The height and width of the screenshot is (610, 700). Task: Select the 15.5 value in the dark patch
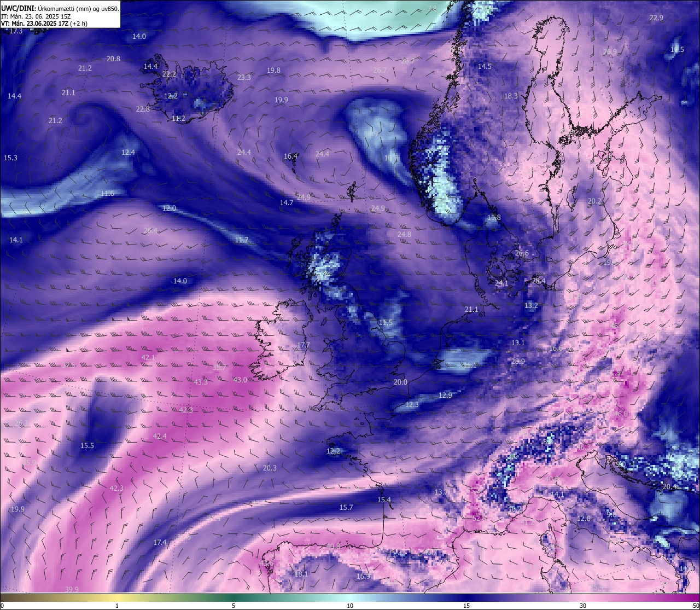(87, 446)
